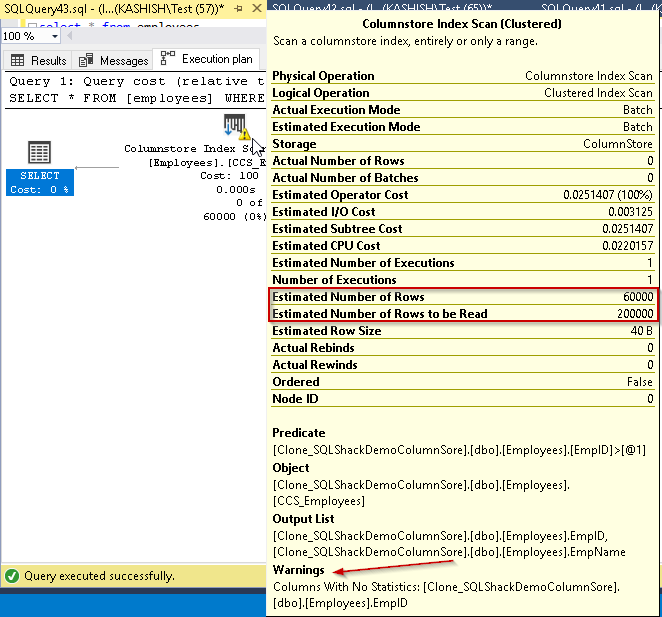
Task: Click the [Employees].[CCS_E object label
Action: [x=207, y=163]
